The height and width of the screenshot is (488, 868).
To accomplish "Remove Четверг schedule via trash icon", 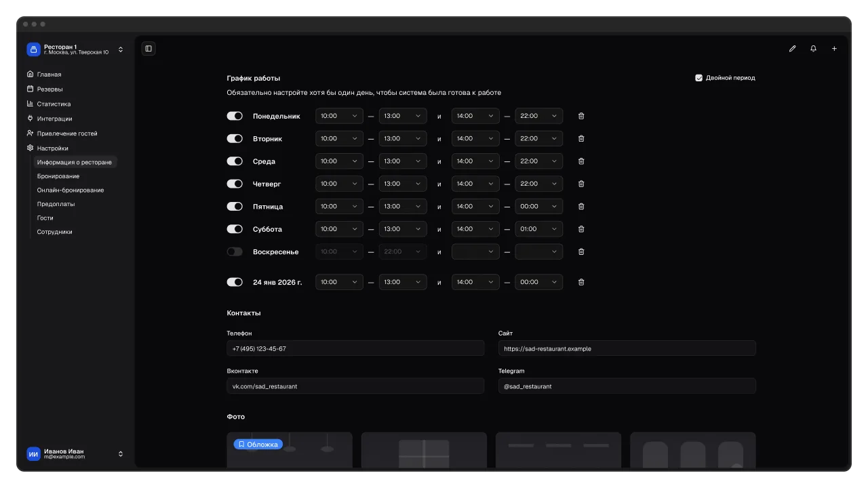I will (x=581, y=184).
